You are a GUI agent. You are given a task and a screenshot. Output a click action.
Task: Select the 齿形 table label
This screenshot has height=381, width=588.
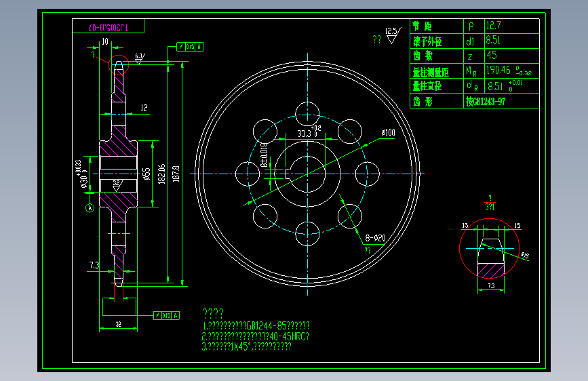(x=423, y=101)
